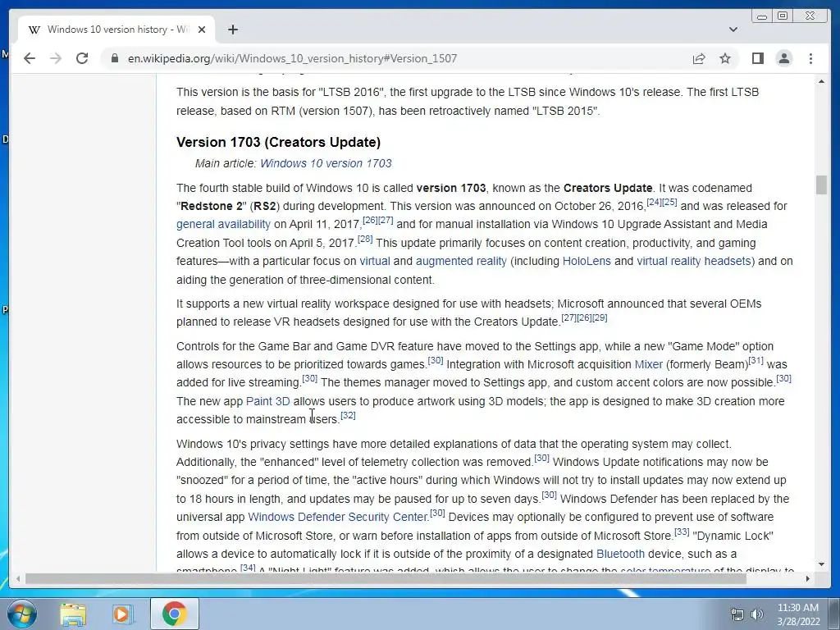Close the Windows 10 version history tab
Image resolution: width=840 pixels, height=630 pixels.
pyautogui.click(x=202, y=30)
